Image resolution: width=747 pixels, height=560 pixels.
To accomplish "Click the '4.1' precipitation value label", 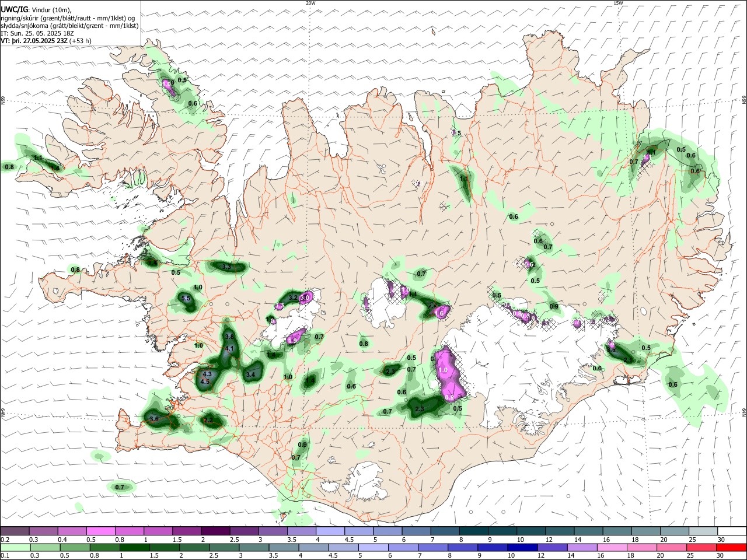I will [229, 349].
